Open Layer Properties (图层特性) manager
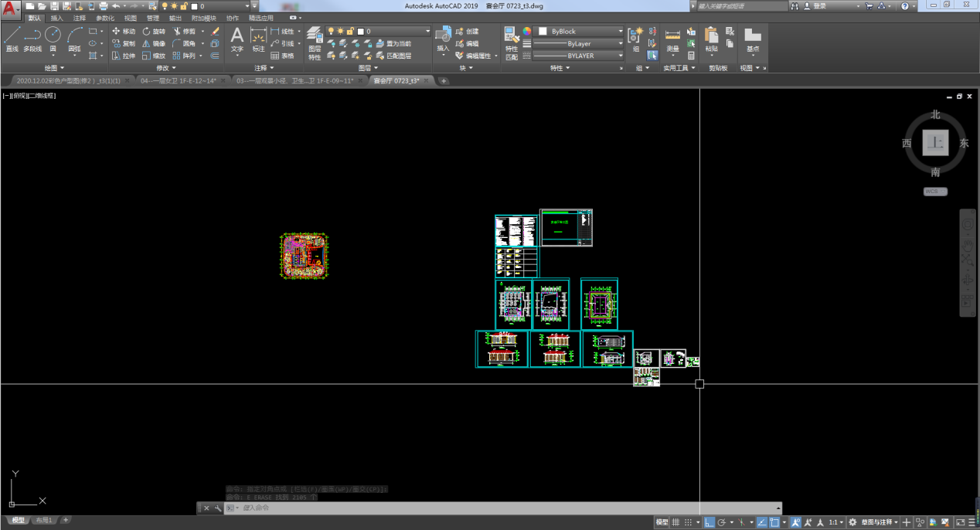 tap(315, 43)
